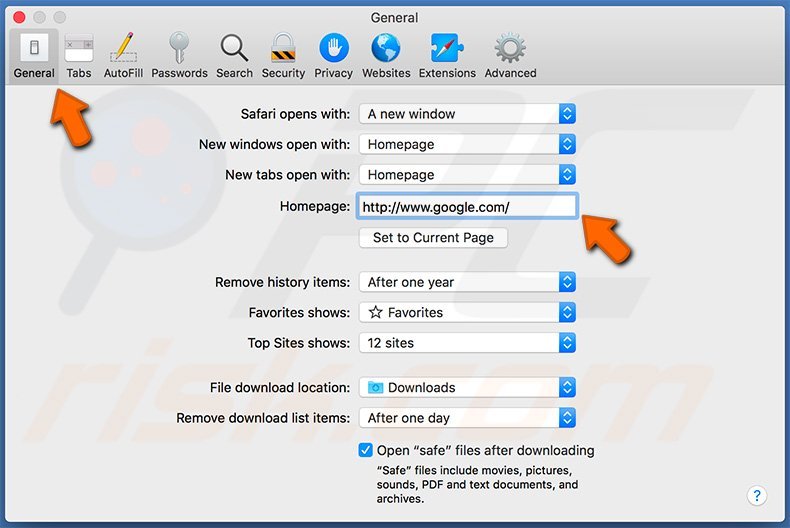Close the preferences window with the red button
Screen dimensions: 790x528
[x=19, y=18]
